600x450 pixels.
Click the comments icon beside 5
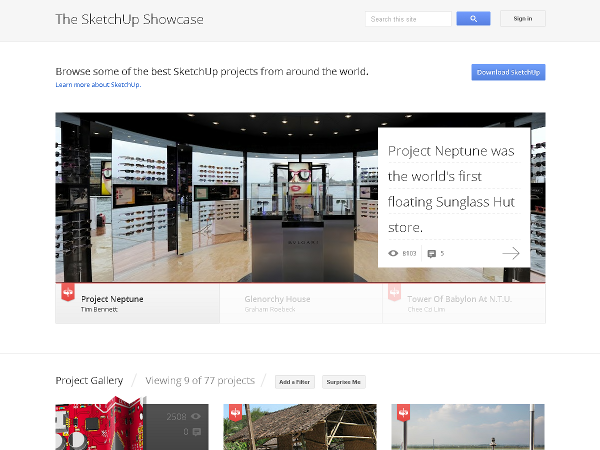tap(432, 254)
